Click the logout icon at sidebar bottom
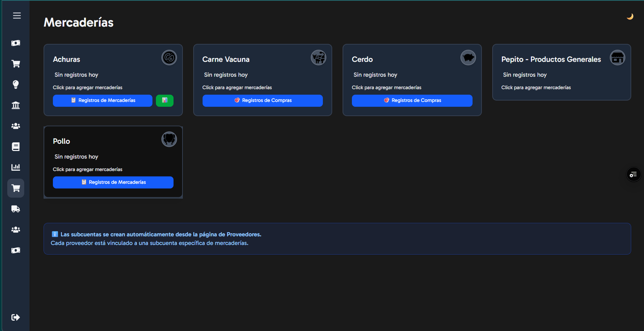The image size is (644, 331). pos(16,318)
